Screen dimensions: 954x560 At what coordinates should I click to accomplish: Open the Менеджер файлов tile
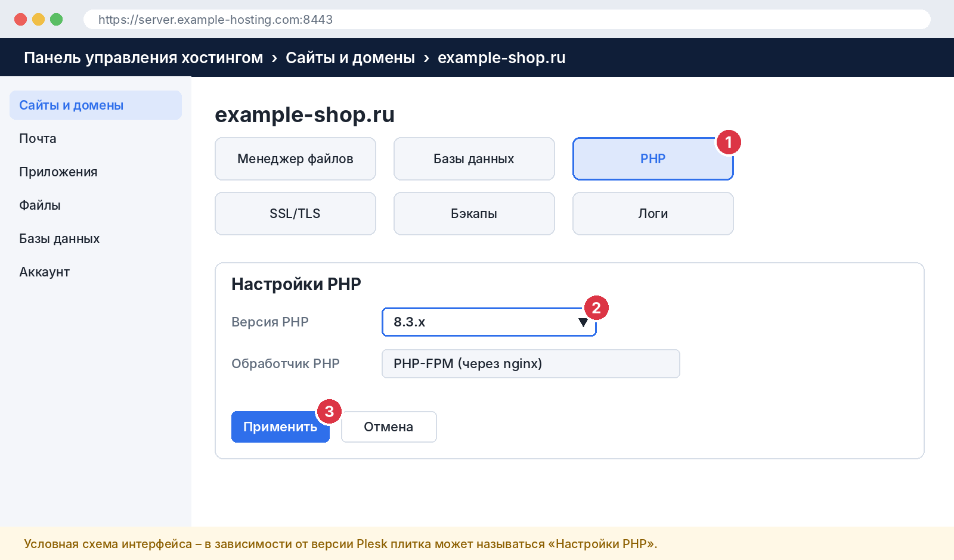tap(295, 159)
